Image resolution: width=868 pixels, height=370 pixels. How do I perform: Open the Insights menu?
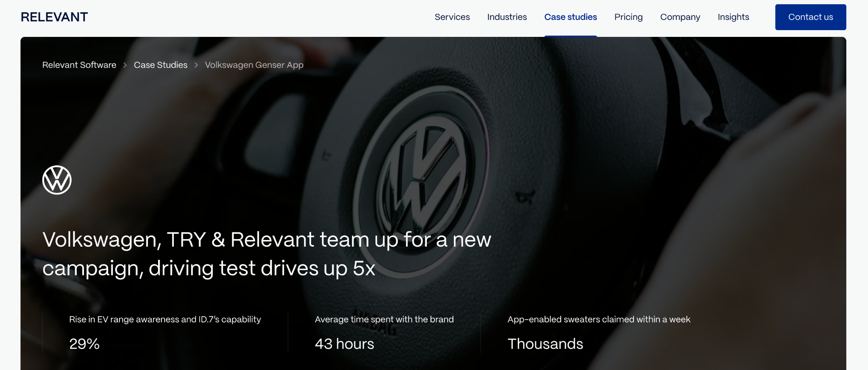coord(733,17)
